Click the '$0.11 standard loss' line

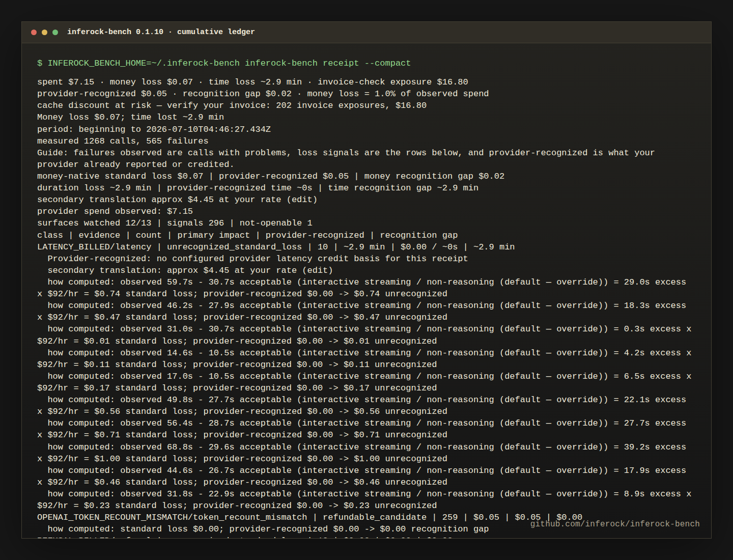click(x=237, y=365)
